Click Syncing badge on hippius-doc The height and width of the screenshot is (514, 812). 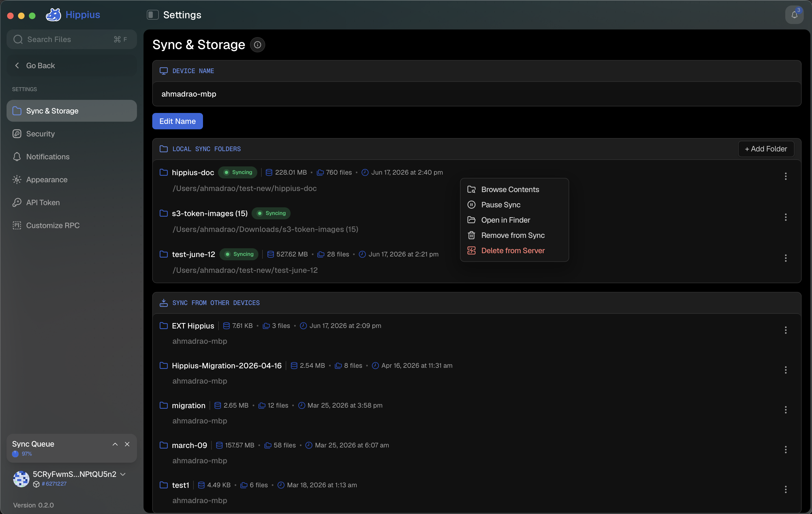click(x=238, y=172)
